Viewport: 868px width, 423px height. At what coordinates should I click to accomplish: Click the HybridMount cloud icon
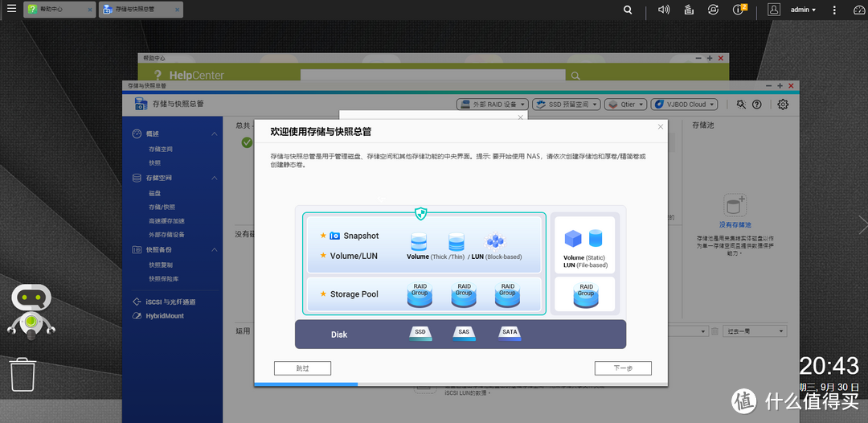tap(137, 315)
